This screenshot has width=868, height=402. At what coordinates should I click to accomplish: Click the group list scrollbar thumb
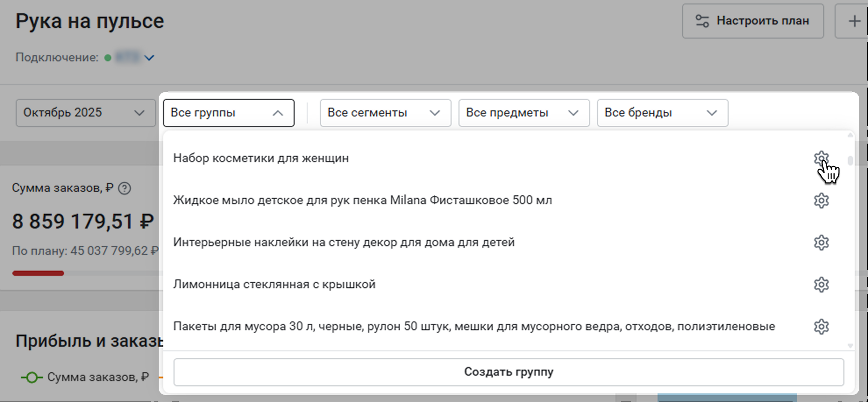[850, 160]
